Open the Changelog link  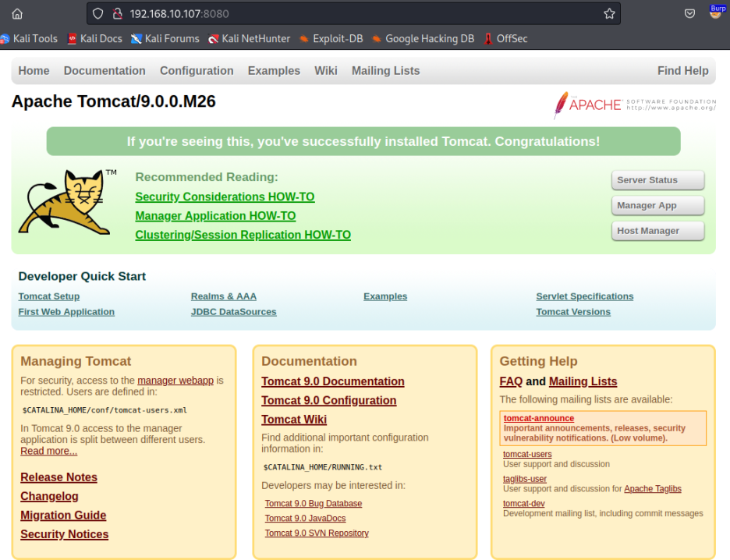pyautogui.click(x=49, y=497)
